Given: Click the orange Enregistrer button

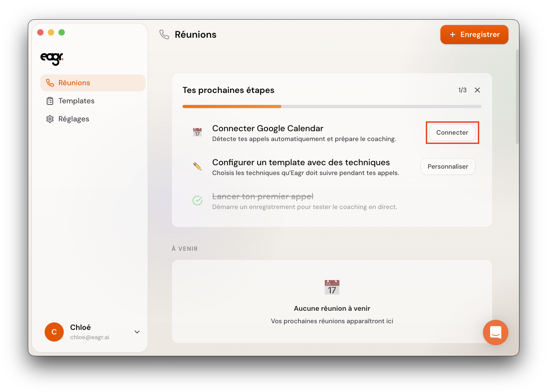Looking at the screenshot, I should coord(474,35).
